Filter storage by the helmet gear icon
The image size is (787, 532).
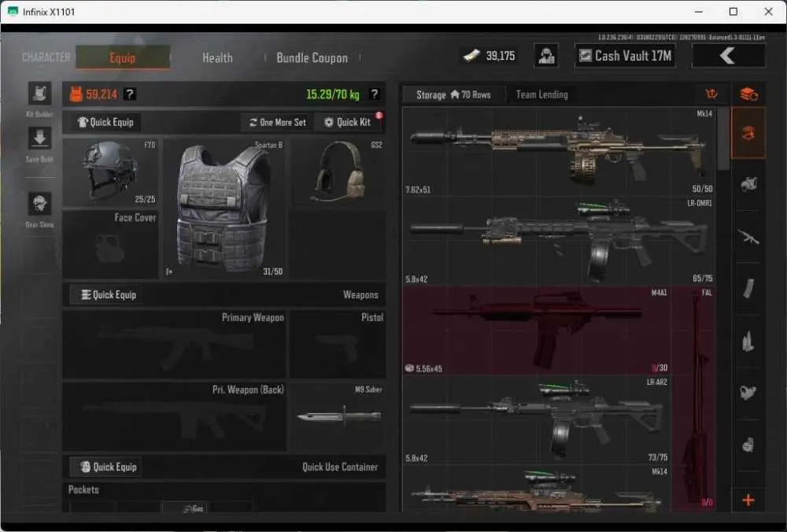(748, 184)
